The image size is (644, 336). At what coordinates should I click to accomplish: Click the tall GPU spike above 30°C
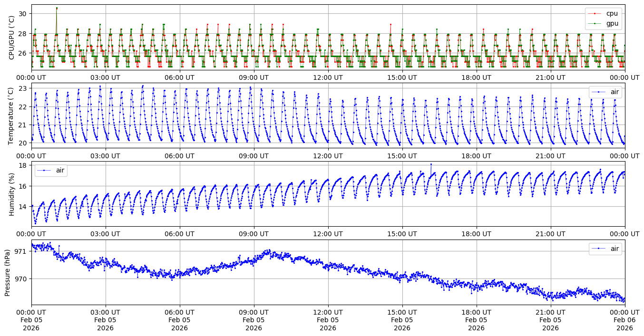[x=57, y=8]
